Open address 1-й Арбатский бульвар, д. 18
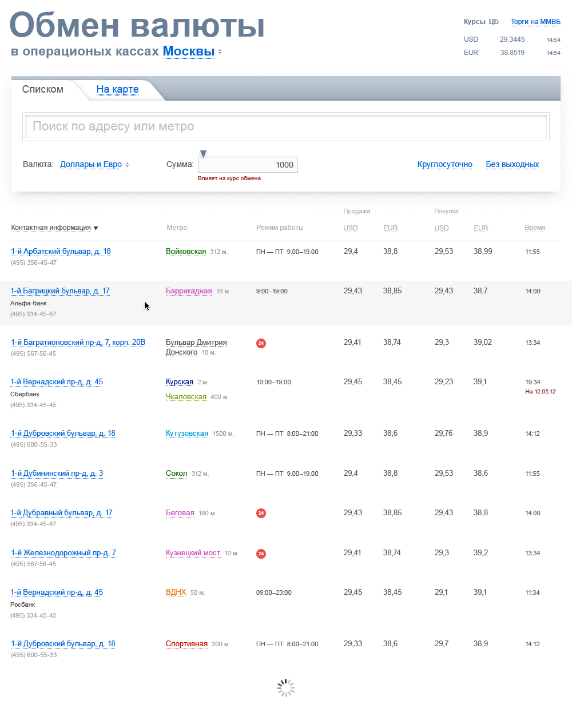This screenshot has height=728, width=572. [61, 251]
